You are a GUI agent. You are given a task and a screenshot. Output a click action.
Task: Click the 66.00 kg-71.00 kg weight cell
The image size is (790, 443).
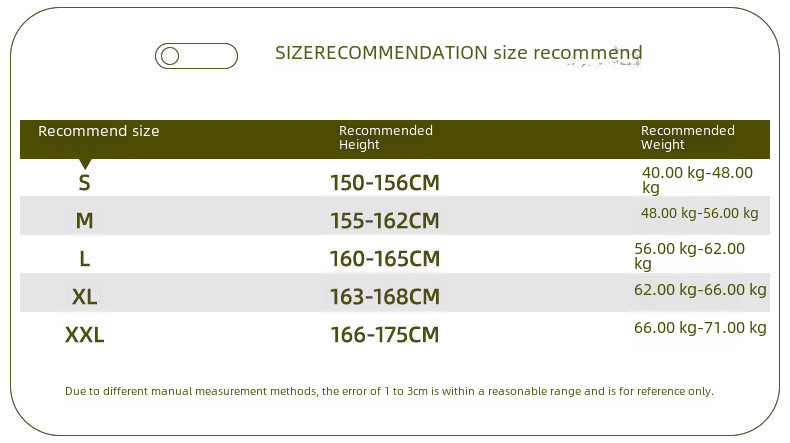click(700, 328)
